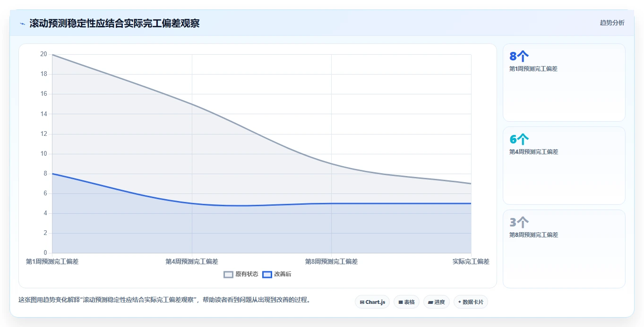Image resolution: width=644 pixels, height=327 pixels.
Task: Click the 趋势分析 label in the header
Action: 612,23
